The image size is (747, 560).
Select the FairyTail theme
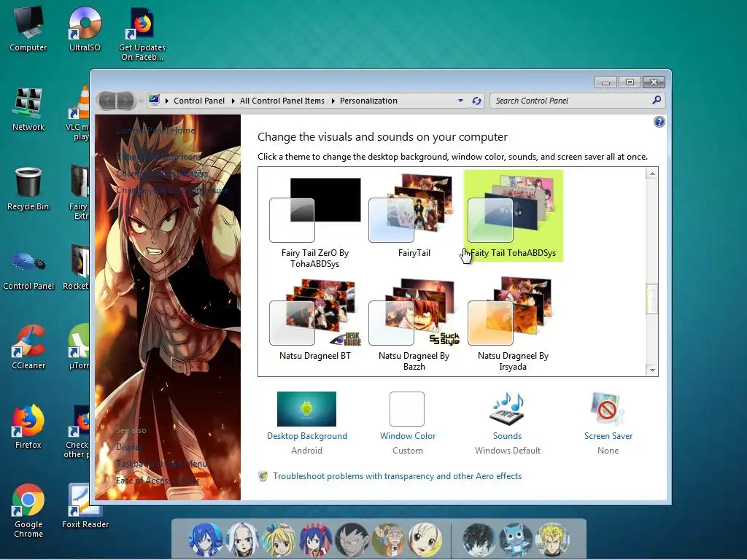point(414,215)
